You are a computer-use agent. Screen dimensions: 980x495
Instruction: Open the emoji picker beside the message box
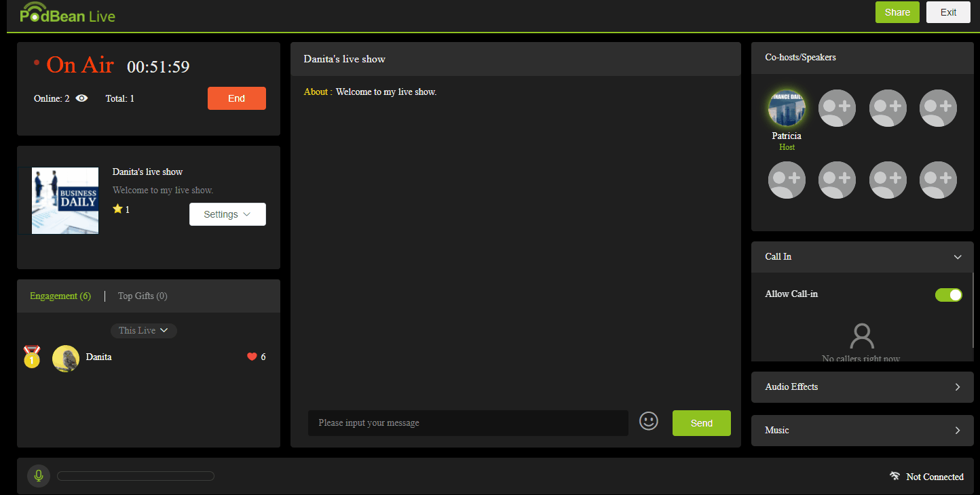pyautogui.click(x=648, y=420)
